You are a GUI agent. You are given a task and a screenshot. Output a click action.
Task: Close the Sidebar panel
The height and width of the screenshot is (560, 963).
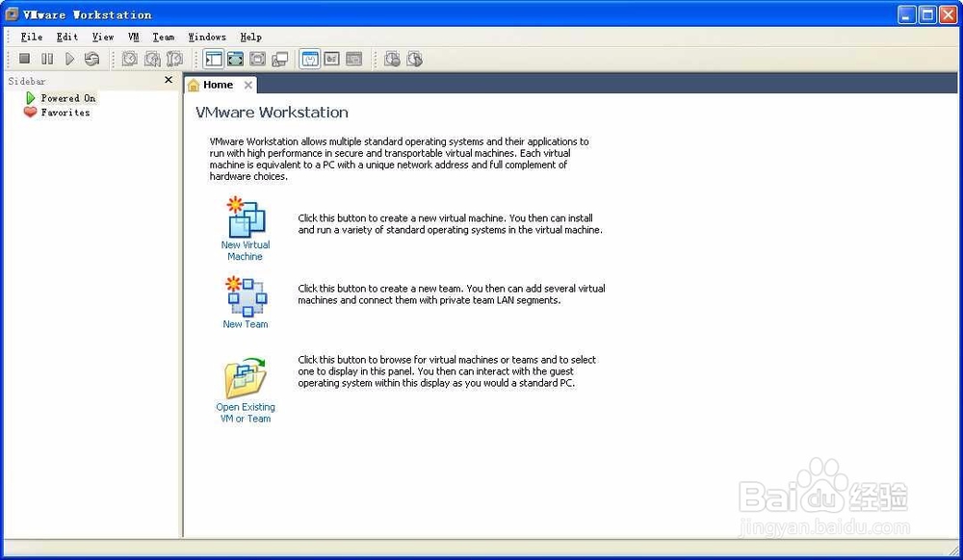click(169, 80)
